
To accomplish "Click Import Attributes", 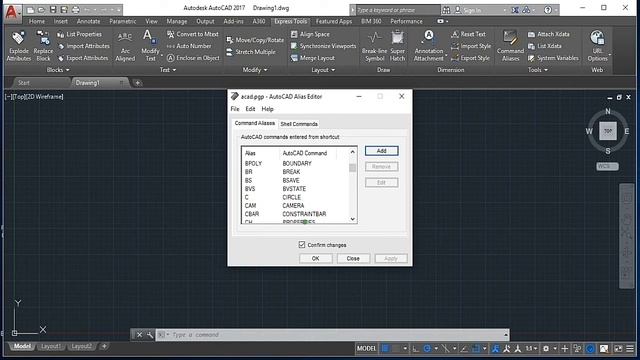I will 84,46.
